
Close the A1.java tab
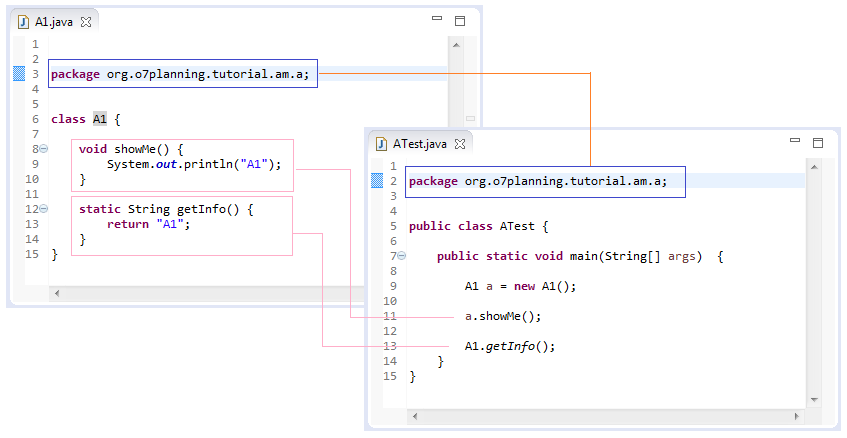point(86,22)
